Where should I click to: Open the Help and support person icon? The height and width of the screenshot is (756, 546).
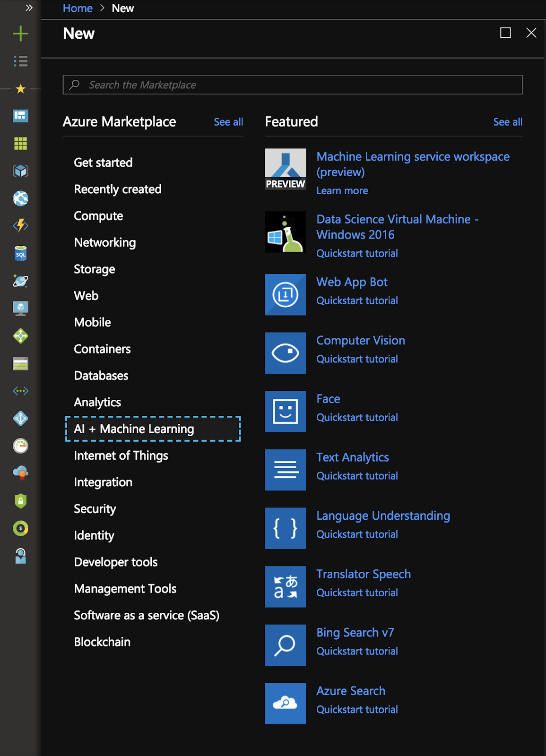pyautogui.click(x=20, y=556)
